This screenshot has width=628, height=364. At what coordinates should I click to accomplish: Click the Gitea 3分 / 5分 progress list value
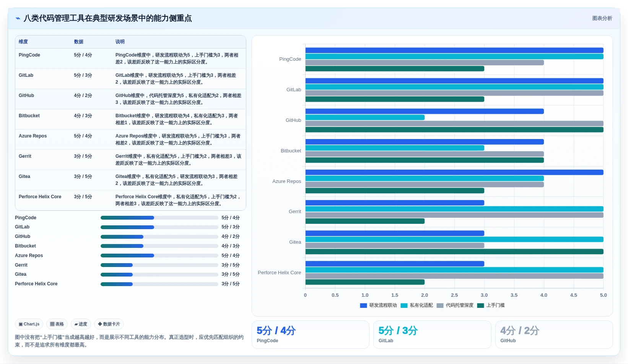[x=231, y=274]
